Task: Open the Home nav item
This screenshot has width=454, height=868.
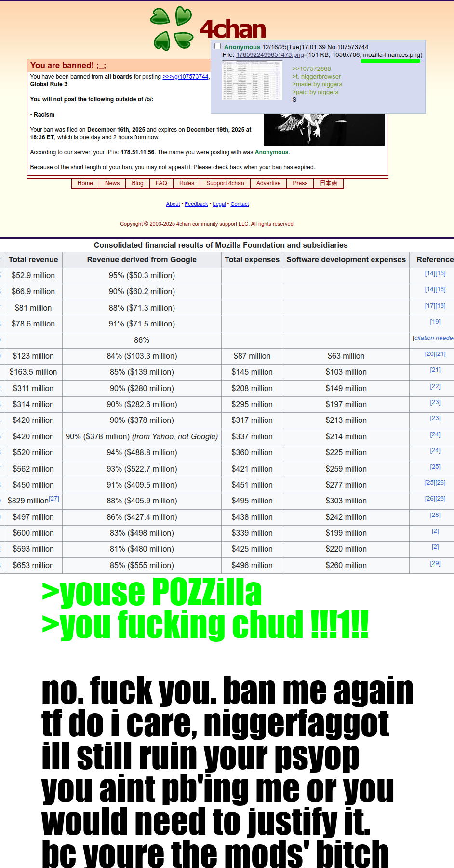Action: coord(85,183)
